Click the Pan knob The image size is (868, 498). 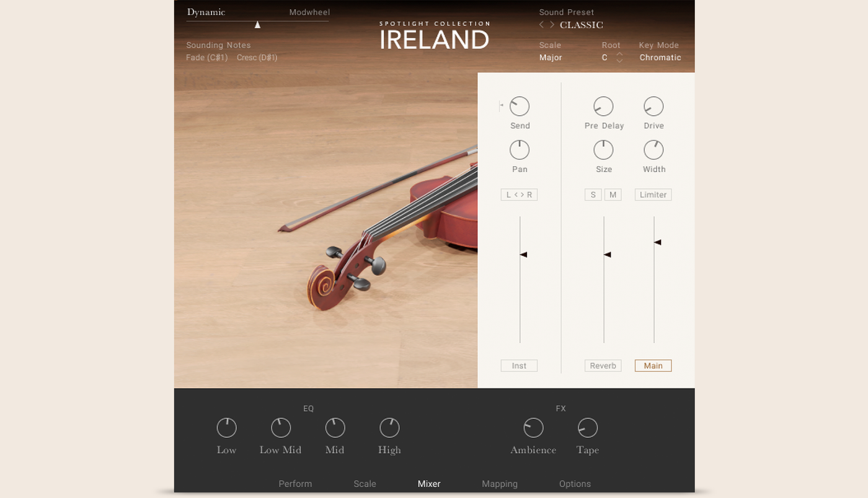520,150
